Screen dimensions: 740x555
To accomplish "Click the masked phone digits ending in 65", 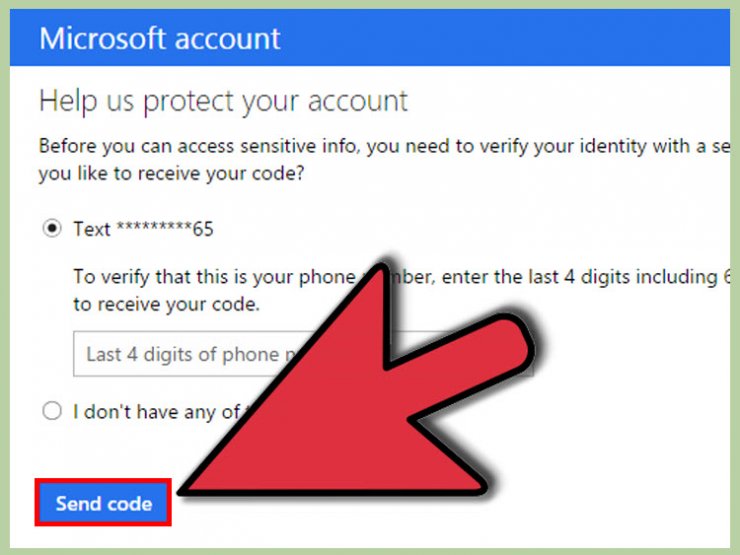I will pos(165,229).
